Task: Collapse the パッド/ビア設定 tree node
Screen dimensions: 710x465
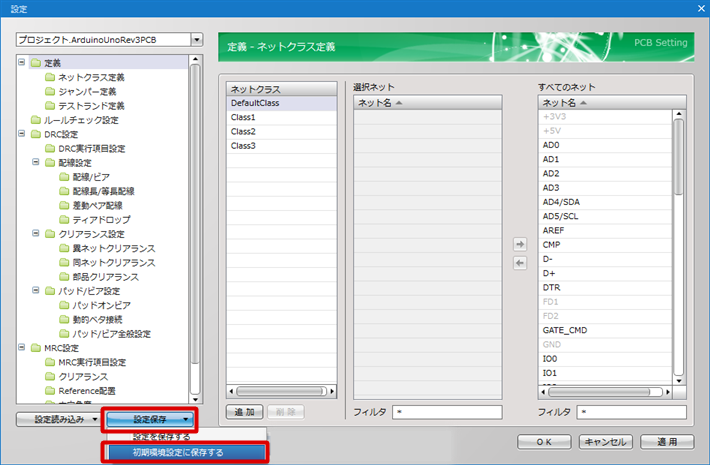Action: point(36,291)
